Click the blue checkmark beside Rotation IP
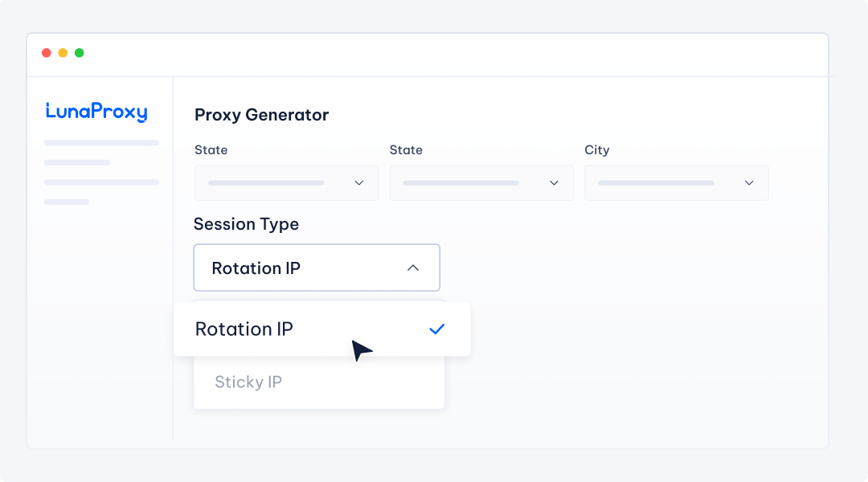 point(437,329)
